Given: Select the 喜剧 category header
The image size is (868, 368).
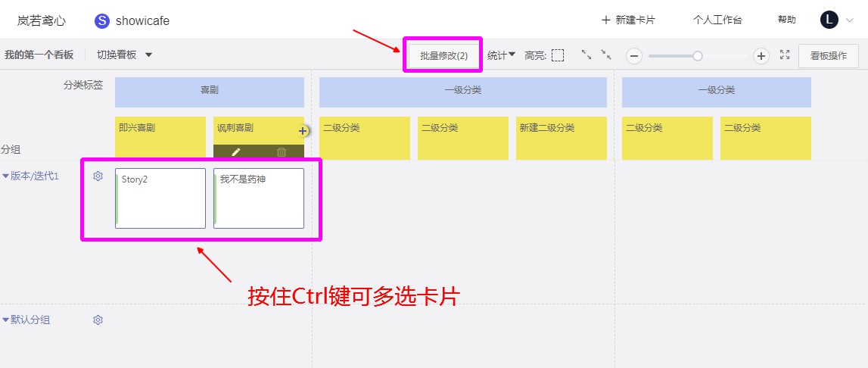Looking at the screenshot, I should (210, 92).
